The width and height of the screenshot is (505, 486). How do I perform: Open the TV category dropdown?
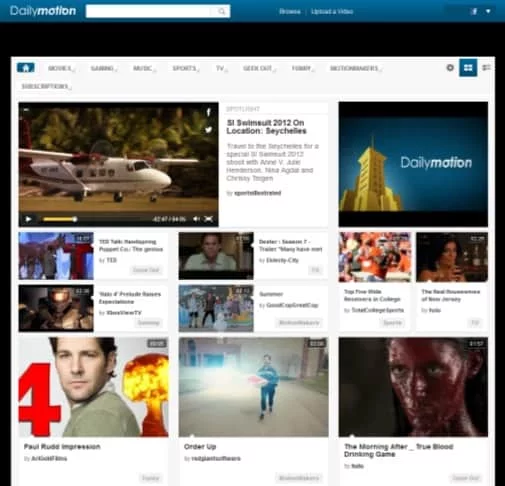221,68
